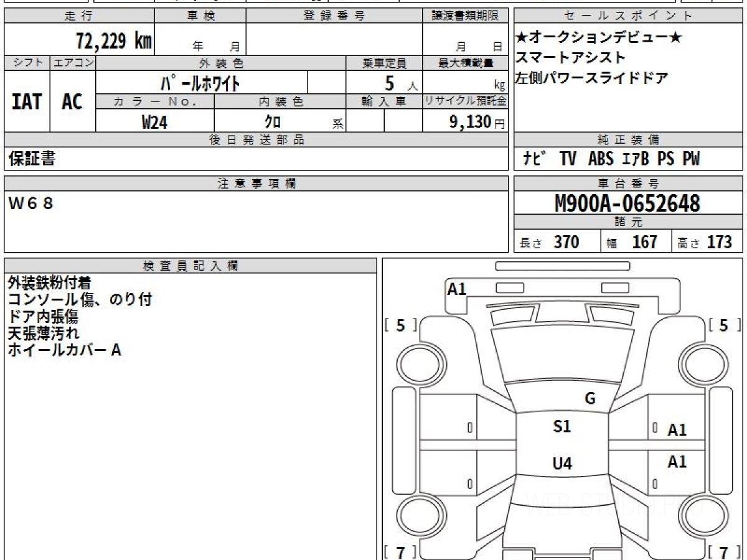Select the 保証書 later-shipped parts entry
This screenshot has height=560, width=747.
tap(32, 159)
